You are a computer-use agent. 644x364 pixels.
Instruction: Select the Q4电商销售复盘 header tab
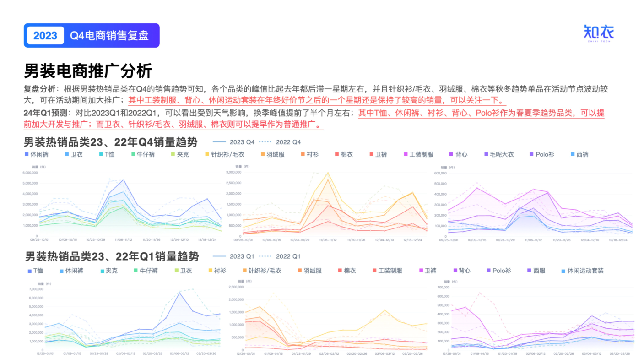point(110,35)
